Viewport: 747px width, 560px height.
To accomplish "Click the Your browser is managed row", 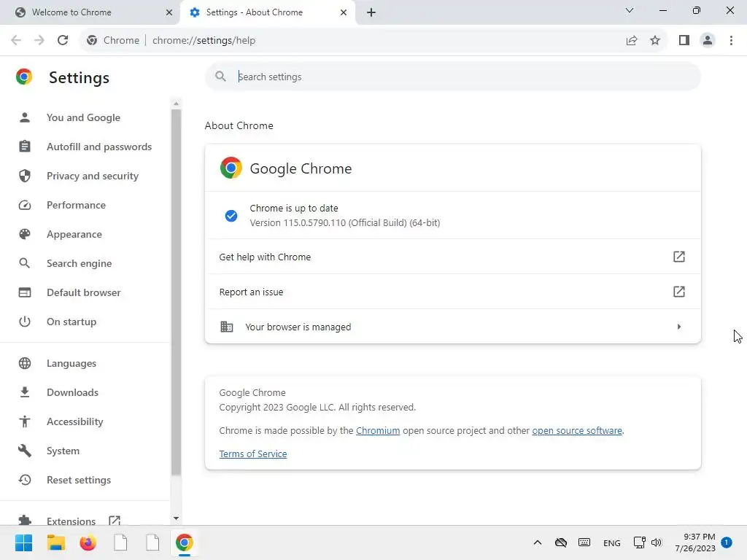I will [452, 327].
